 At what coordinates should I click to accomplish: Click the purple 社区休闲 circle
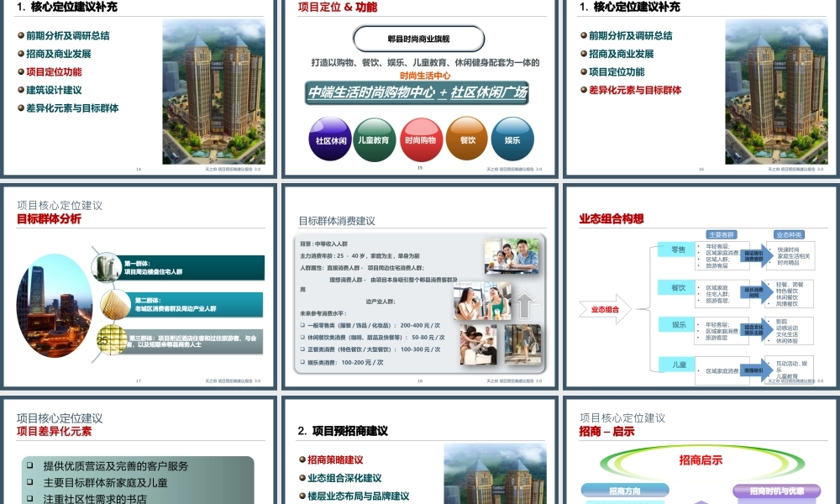tap(330, 139)
